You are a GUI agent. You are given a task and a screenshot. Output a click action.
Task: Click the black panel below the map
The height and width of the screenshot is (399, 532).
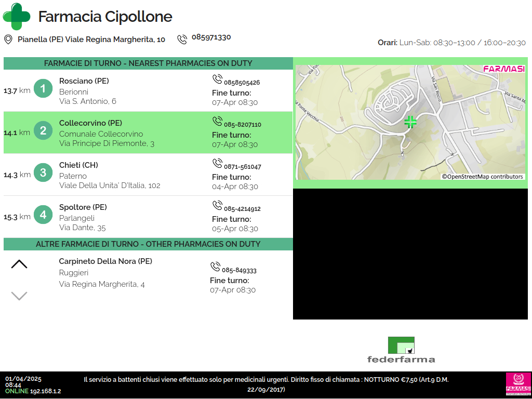click(410, 255)
